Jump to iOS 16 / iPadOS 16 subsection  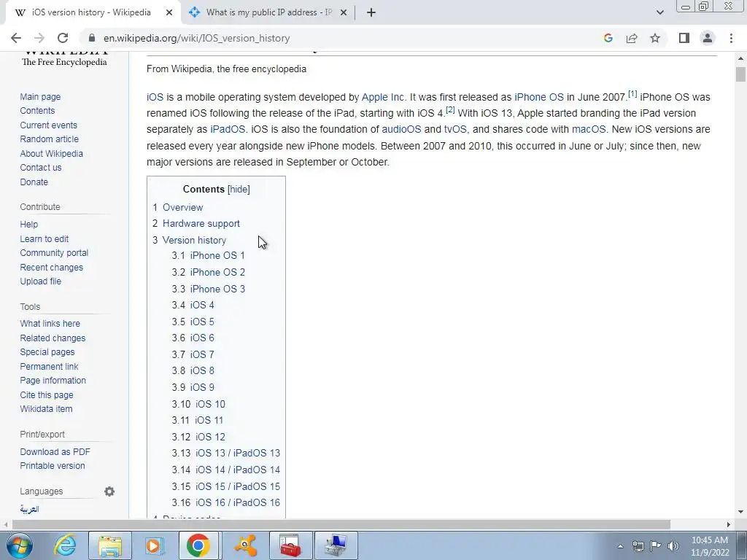point(238,503)
